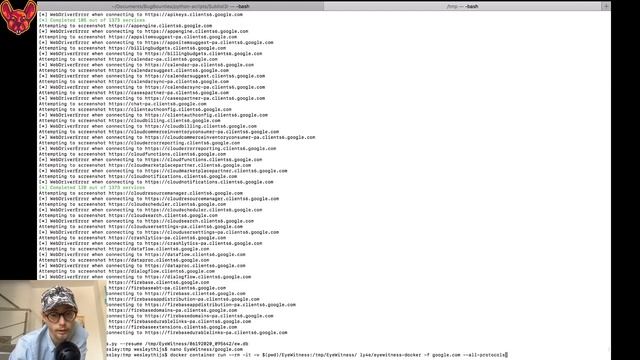Click Attempting line for chat-pa.clients6.google.com

[122, 104]
